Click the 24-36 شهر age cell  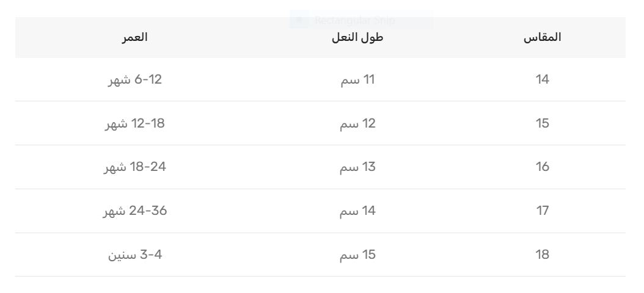point(134,211)
